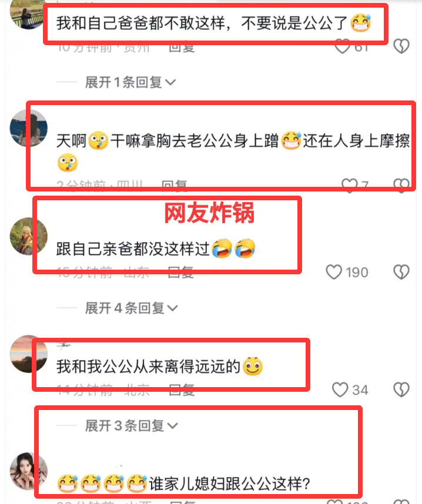Image resolution: width=422 pixels, height=504 pixels.
Task: Open sunset avatar of Beijing commenter
Action: tap(29, 354)
